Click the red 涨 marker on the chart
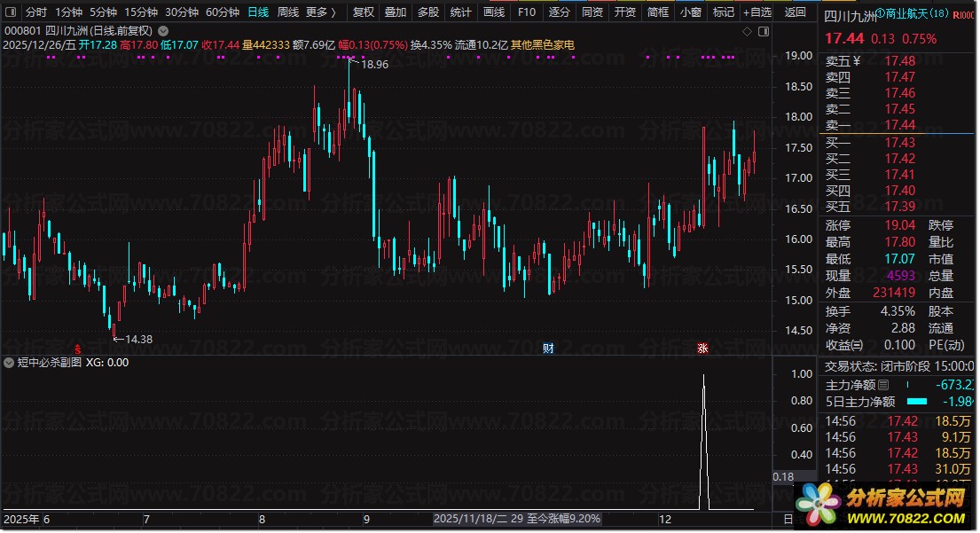980x533 pixels. [x=702, y=348]
